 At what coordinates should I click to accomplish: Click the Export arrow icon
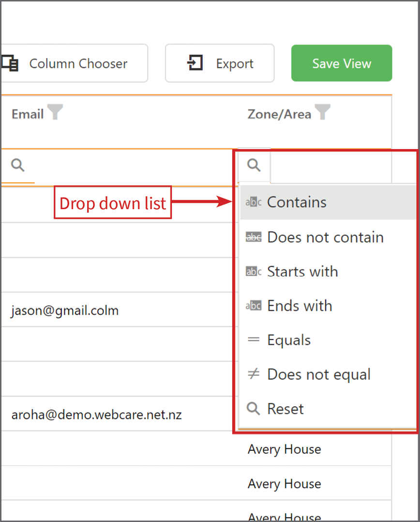coord(195,62)
